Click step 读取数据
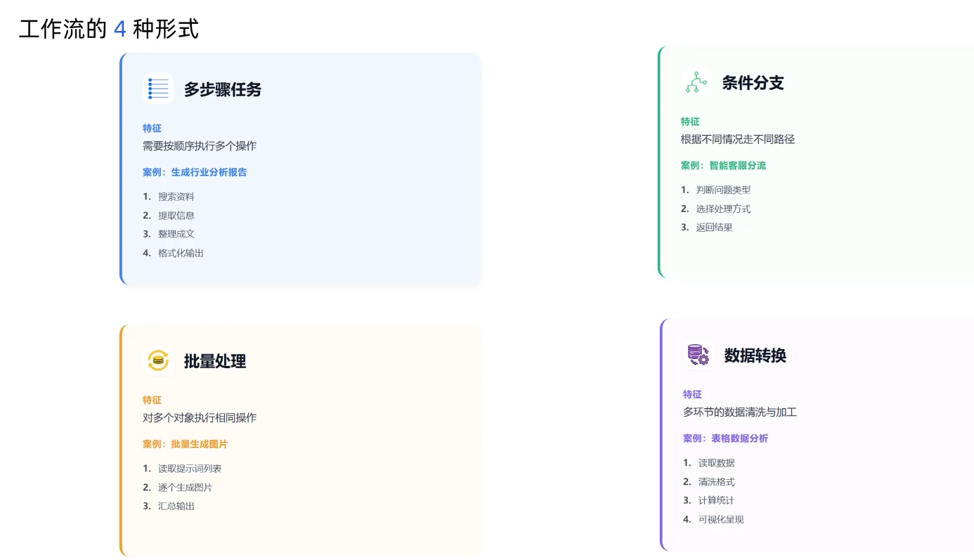Viewport: 974px width, 560px height. tap(717, 463)
